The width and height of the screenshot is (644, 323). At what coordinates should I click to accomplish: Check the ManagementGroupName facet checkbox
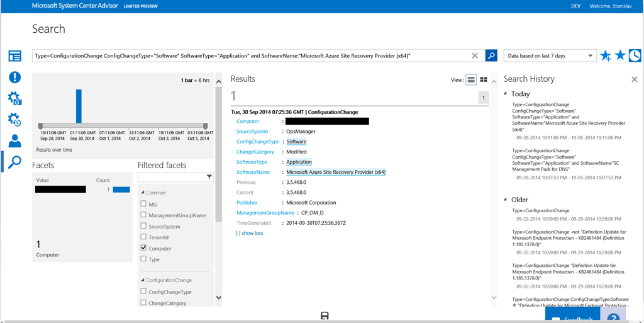coord(143,215)
